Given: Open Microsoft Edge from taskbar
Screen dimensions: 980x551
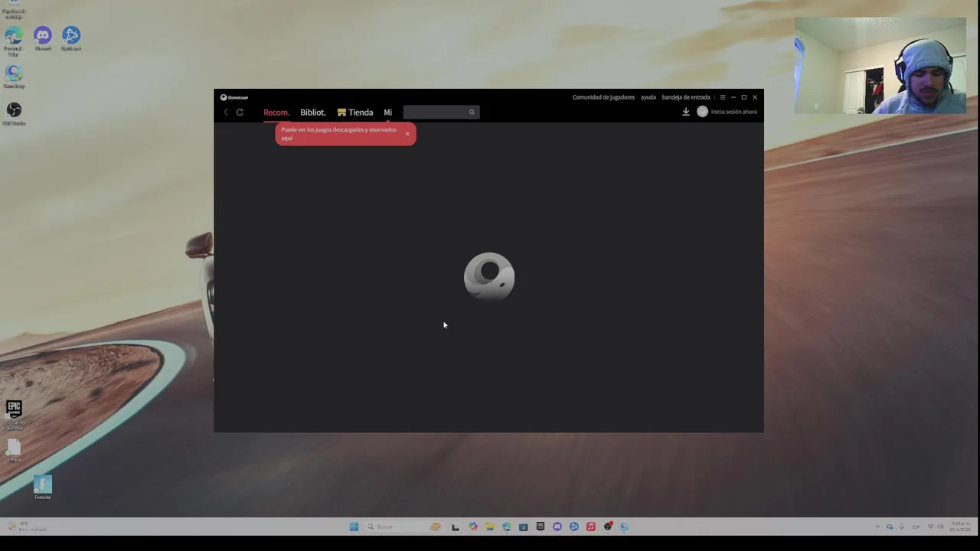Looking at the screenshot, I should pos(507,527).
